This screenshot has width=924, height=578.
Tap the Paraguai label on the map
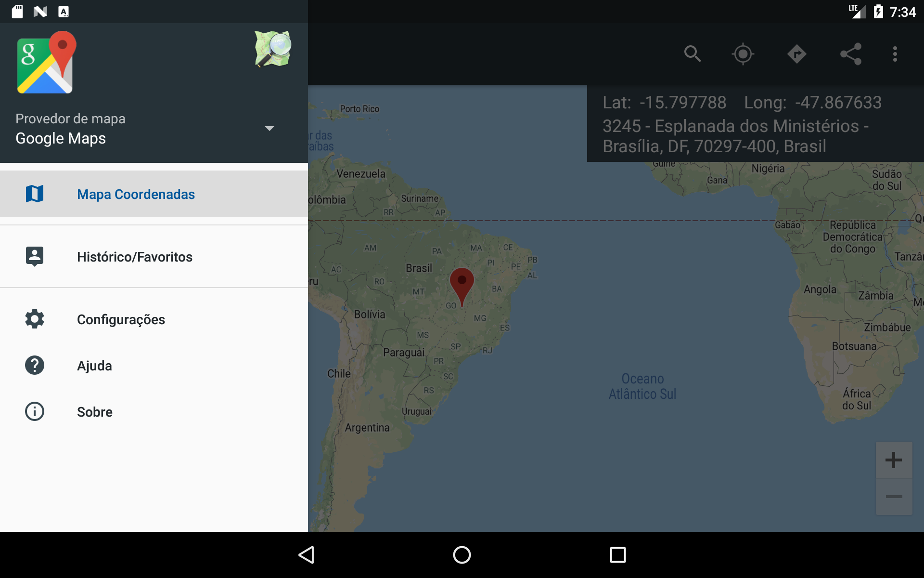404,353
